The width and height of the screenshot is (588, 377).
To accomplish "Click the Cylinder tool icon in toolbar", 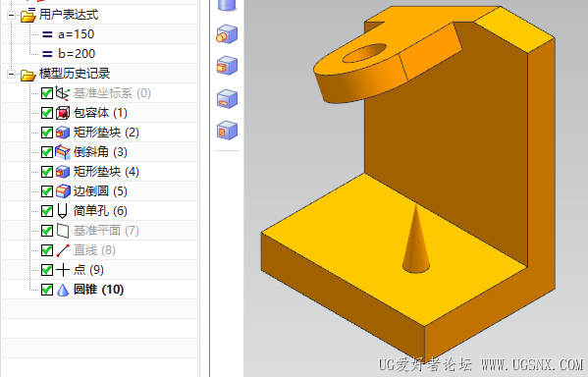I will [227, 5].
